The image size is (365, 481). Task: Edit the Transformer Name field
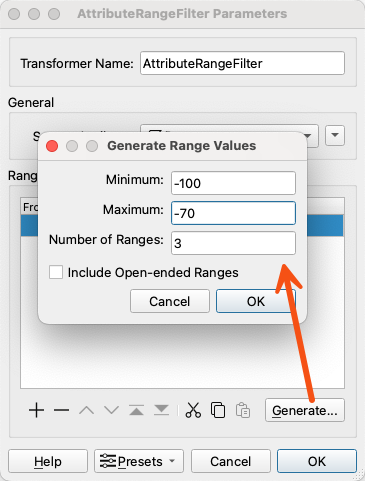pos(242,63)
